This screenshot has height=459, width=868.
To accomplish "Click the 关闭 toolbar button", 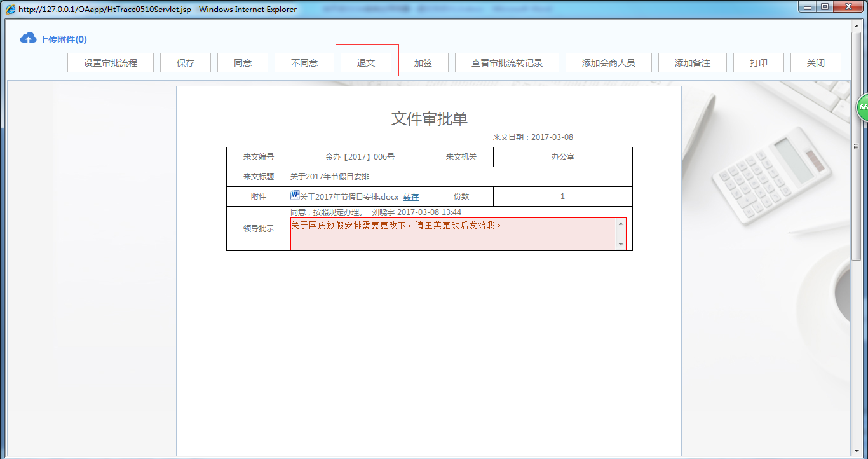I will click(x=816, y=63).
